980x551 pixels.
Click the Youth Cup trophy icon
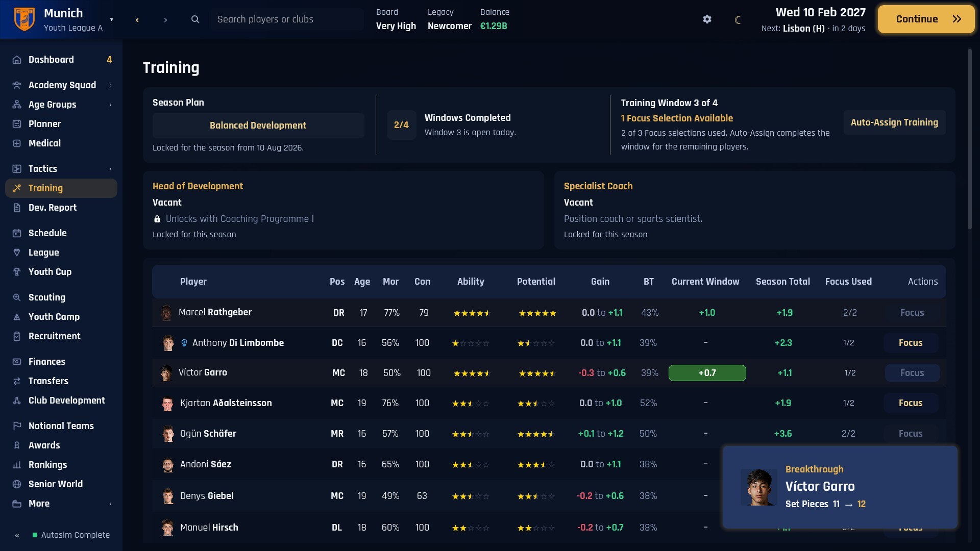click(x=17, y=272)
